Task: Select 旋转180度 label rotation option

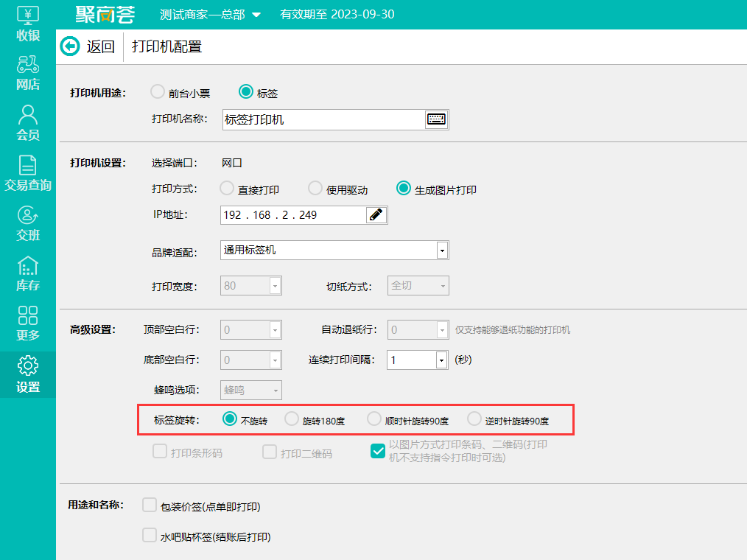Action: click(292, 419)
